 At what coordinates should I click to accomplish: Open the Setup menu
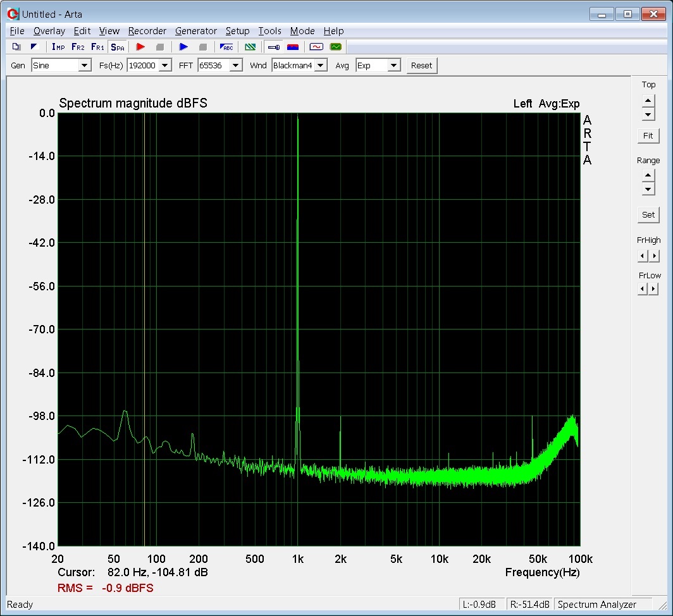pos(237,31)
